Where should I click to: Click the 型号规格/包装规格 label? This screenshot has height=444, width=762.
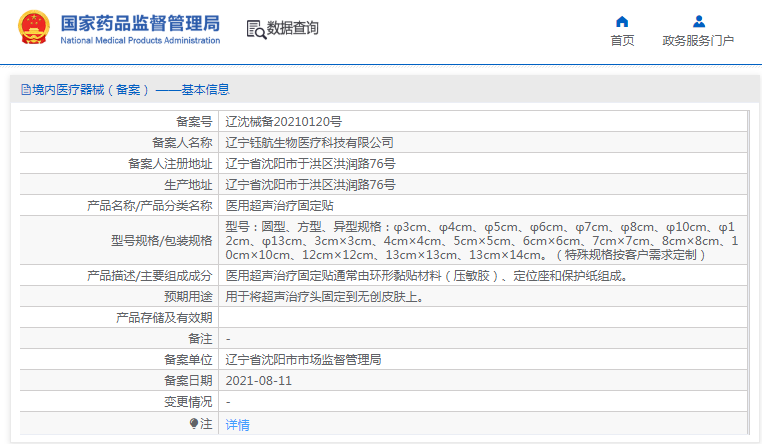tap(161, 240)
